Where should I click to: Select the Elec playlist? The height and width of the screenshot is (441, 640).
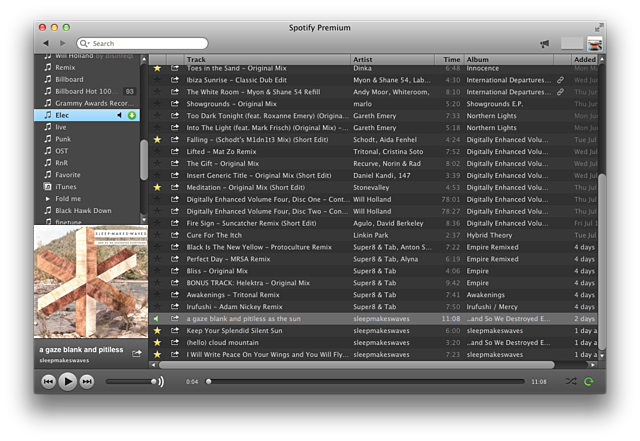87,115
